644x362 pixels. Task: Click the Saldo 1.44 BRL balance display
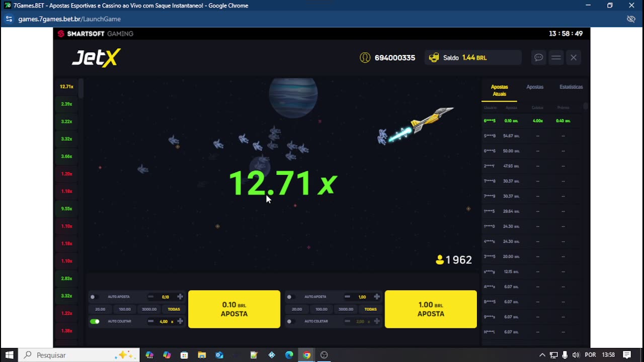click(473, 58)
